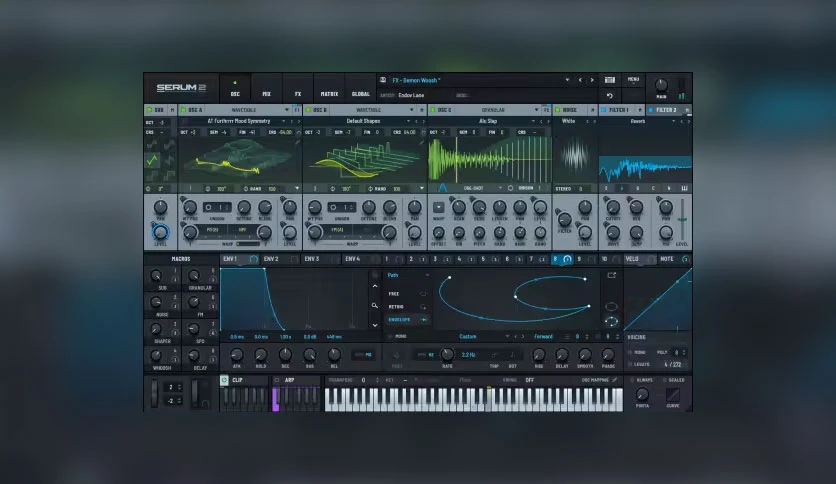This screenshot has height=484, width=836.
Task: Select the ENVELOPE trigger mode
Action: [x=407, y=319]
